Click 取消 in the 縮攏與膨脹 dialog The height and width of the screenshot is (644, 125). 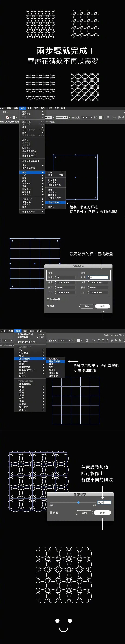[x=84, y=513]
